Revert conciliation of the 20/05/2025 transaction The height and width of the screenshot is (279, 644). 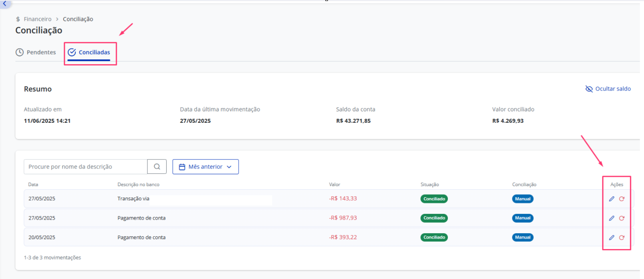point(622,238)
